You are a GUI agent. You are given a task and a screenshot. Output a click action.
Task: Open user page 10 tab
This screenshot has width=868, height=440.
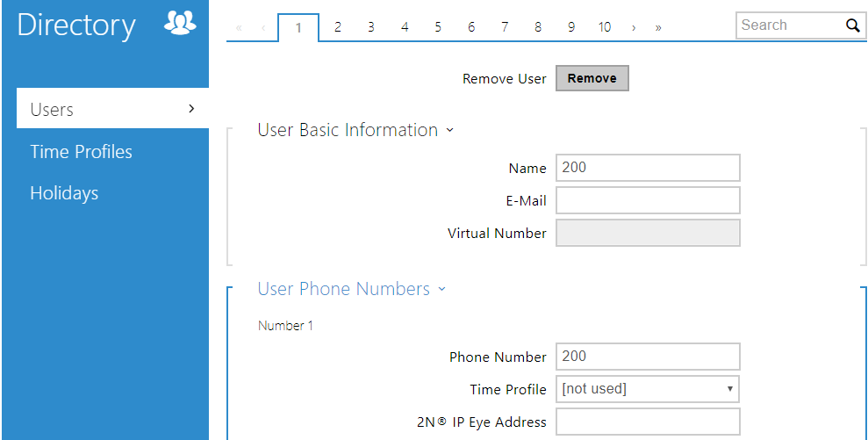[604, 27]
